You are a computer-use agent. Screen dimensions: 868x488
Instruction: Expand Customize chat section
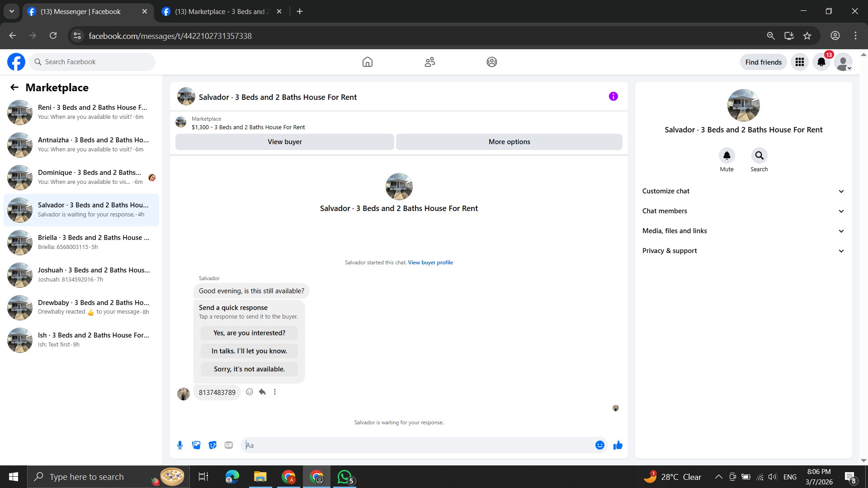743,191
